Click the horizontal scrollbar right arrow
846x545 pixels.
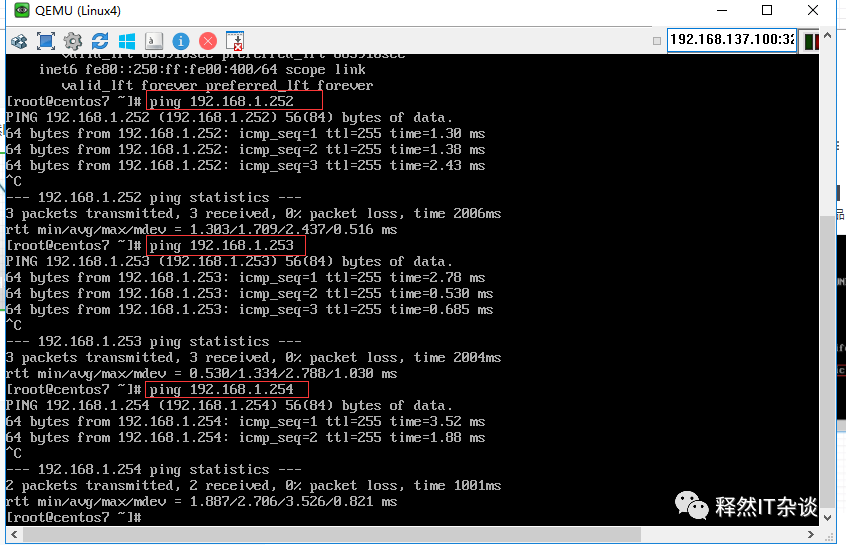pos(810,534)
